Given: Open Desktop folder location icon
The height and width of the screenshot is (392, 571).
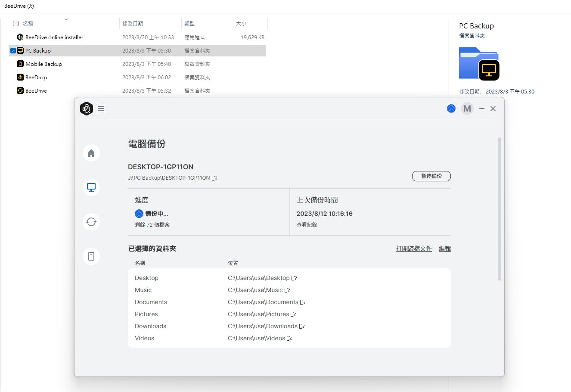Looking at the screenshot, I should (x=295, y=278).
